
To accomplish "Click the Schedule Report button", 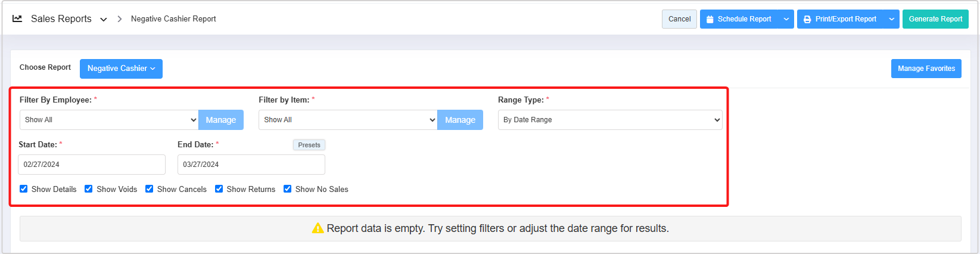I will (x=739, y=19).
